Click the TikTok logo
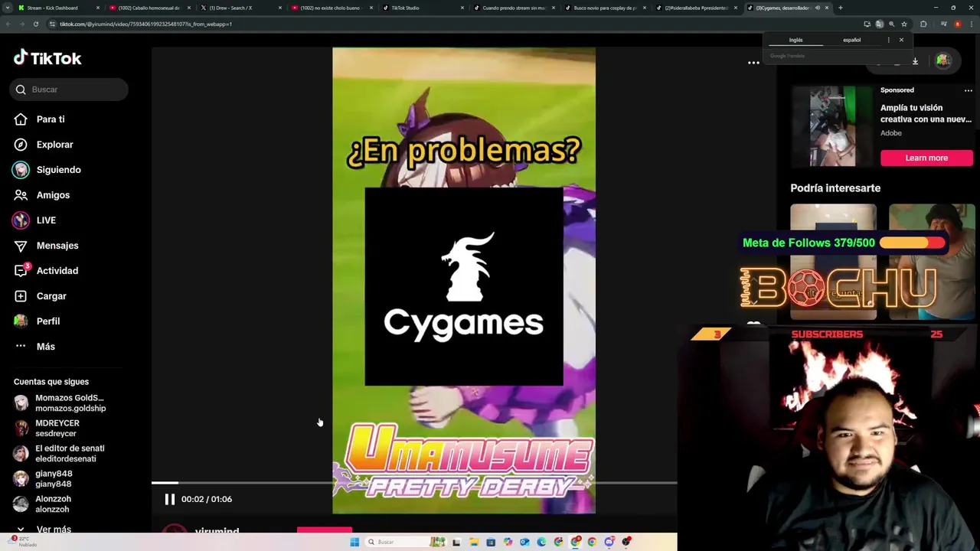The image size is (980, 551). [47, 58]
